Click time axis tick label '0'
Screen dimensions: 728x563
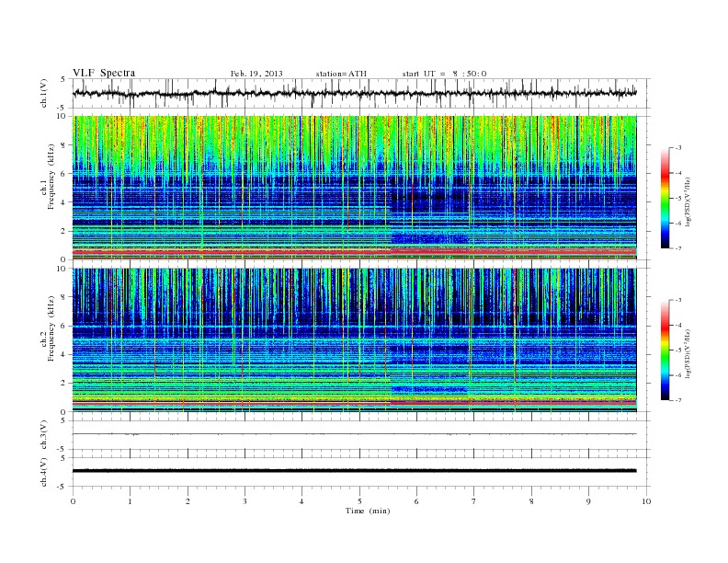[x=73, y=501]
